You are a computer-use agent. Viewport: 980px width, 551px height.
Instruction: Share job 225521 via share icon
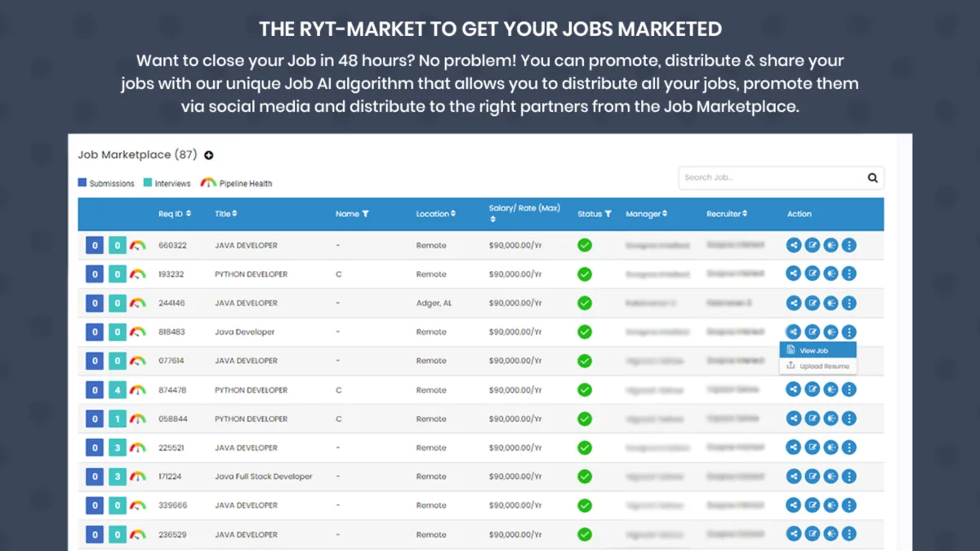pos(794,447)
